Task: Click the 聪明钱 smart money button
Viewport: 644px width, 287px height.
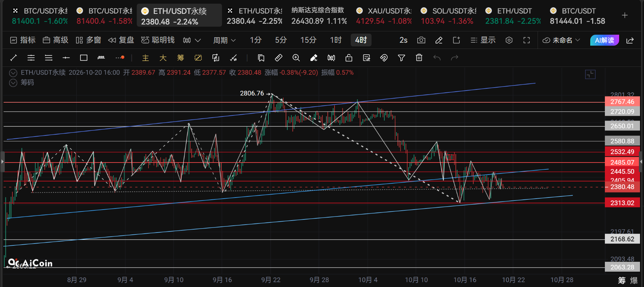Action: click(x=158, y=40)
